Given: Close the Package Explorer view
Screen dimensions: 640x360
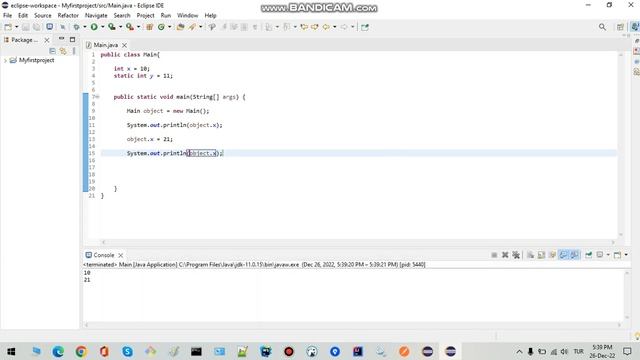Looking at the screenshot, I should pyautogui.click(x=47, y=40).
